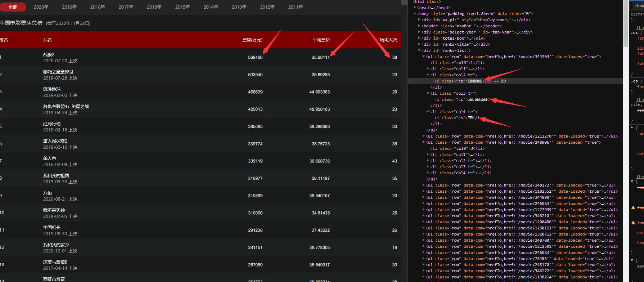Click average price value 35.69285
This screenshot has width=644, height=282.
[x=321, y=75]
